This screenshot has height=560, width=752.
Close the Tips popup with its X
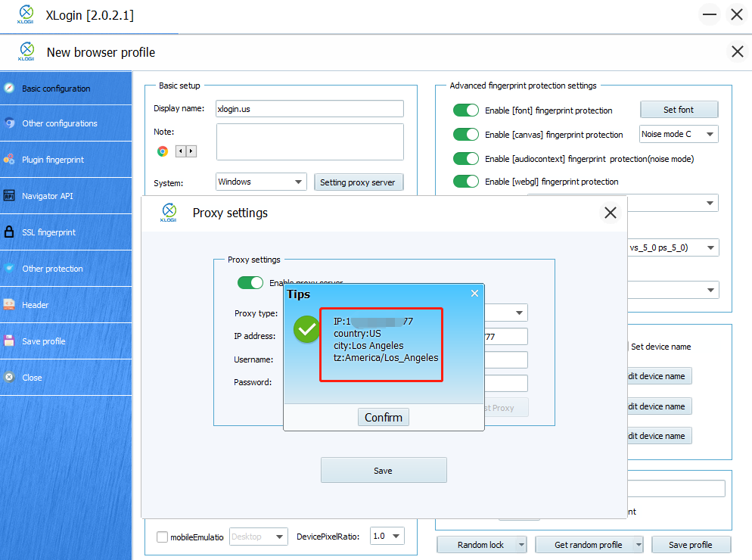474,293
